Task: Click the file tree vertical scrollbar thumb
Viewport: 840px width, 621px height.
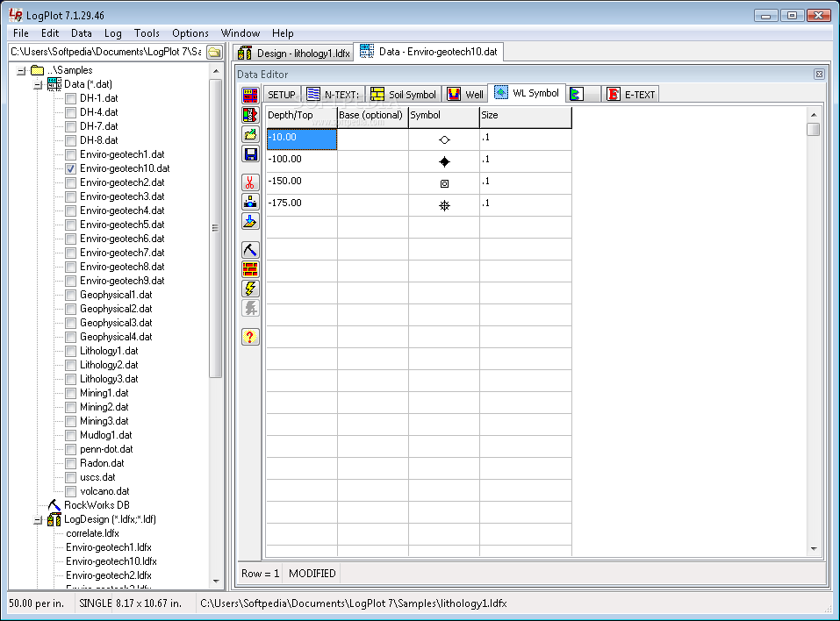Action: tap(215, 228)
